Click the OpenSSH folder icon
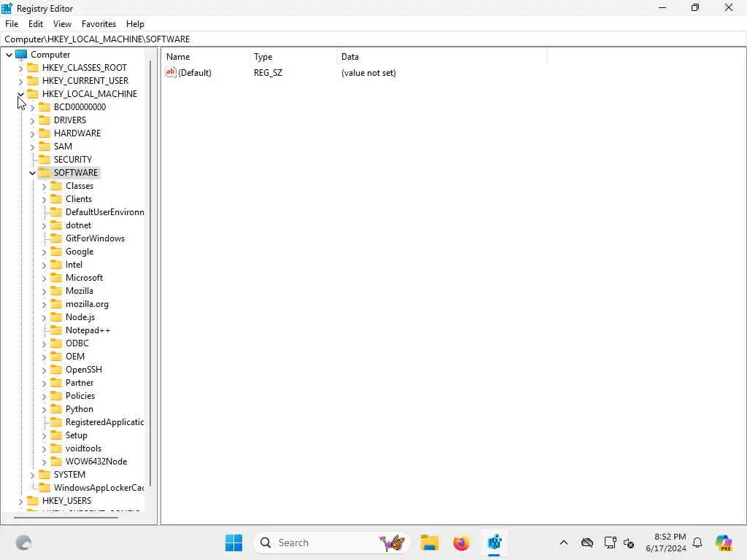 point(56,369)
